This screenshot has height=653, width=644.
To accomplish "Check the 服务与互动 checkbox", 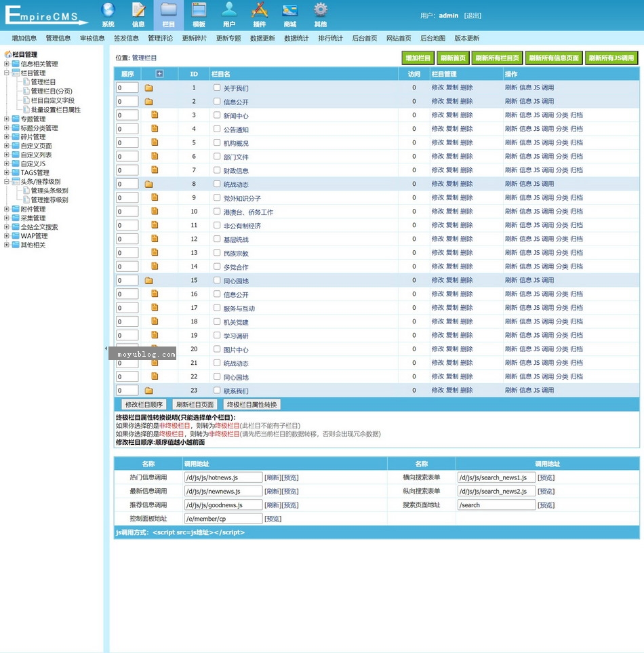I will click(x=217, y=308).
